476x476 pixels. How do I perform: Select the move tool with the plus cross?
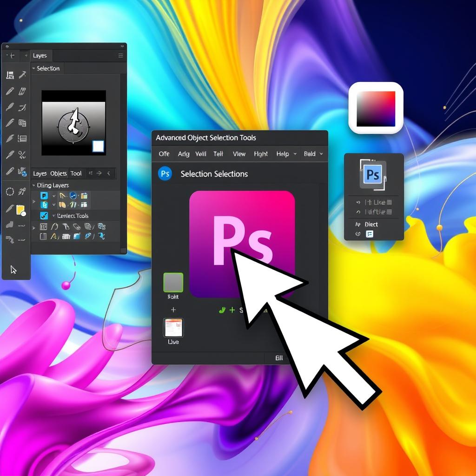[x=12, y=56]
